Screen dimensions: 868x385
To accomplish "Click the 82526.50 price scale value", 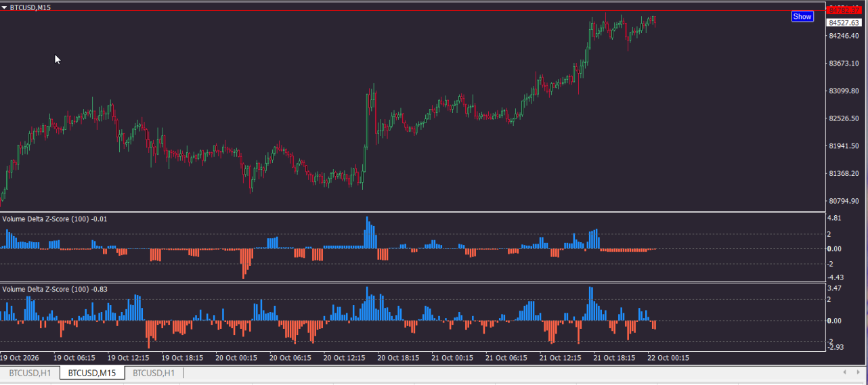I will pyautogui.click(x=844, y=118).
